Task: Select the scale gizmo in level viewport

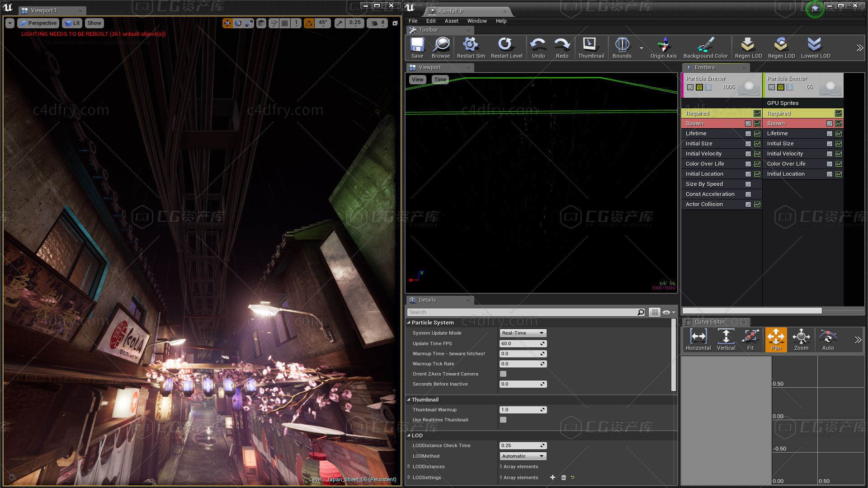Action: [249, 23]
